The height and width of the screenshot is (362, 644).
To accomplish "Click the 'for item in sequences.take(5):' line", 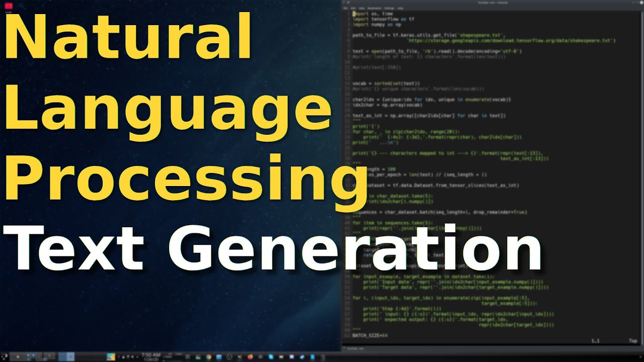I will click(x=392, y=223).
